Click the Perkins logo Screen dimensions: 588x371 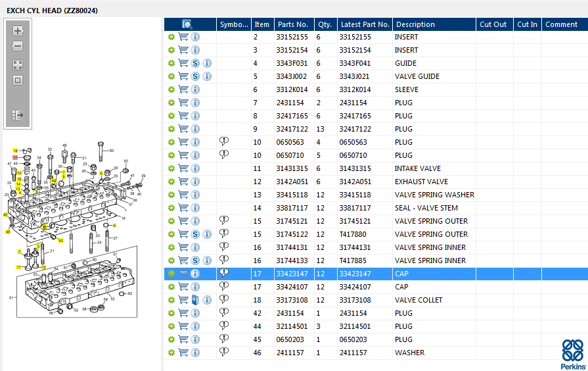pyautogui.click(x=573, y=355)
